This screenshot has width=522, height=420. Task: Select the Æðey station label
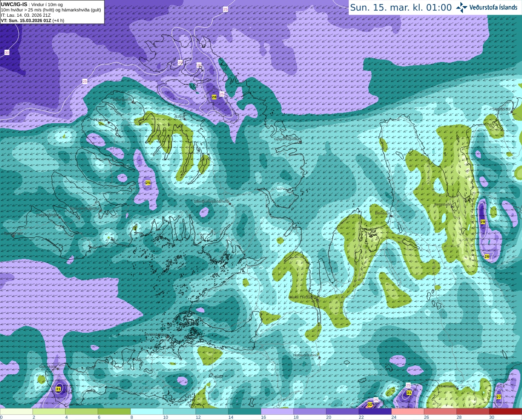point(179,117)
